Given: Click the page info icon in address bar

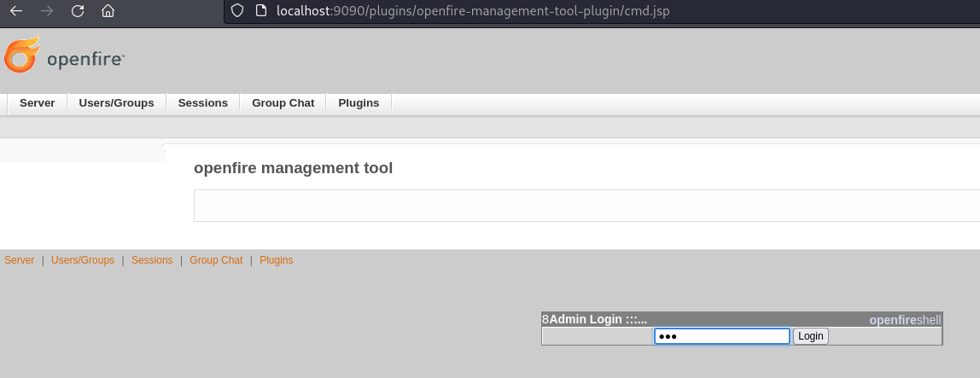Looking at the screenshot, I should click(261, 10).
